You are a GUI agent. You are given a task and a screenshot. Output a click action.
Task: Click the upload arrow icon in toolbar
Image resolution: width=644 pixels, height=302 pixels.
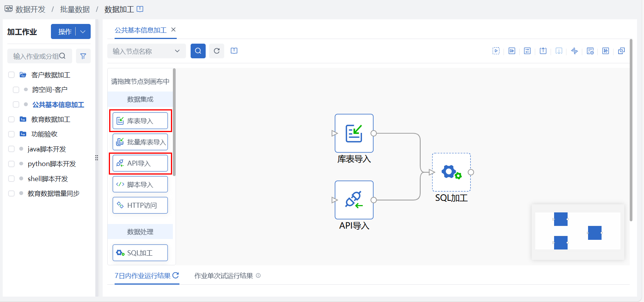543,51
